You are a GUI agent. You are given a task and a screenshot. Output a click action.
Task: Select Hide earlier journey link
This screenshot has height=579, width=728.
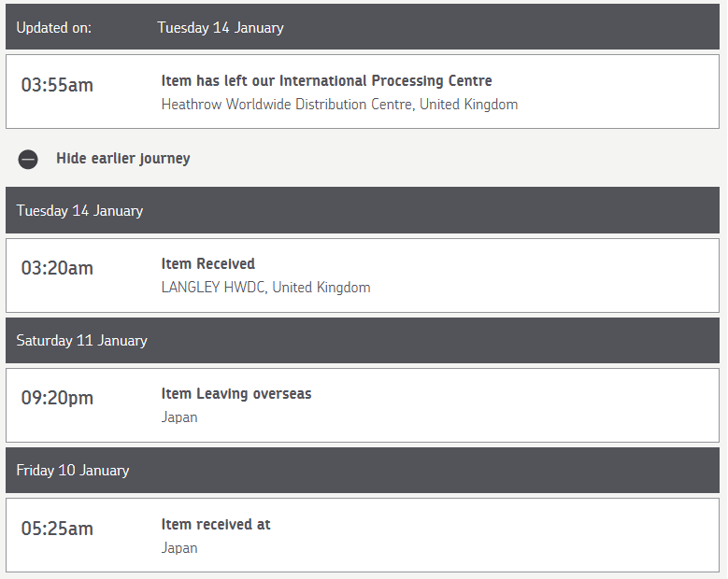tap(123, 158)
